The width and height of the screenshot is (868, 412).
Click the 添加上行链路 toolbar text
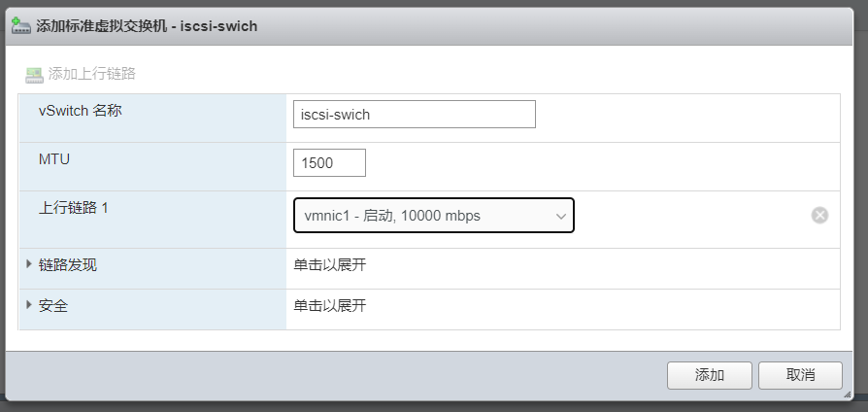[x=91, y=74]
